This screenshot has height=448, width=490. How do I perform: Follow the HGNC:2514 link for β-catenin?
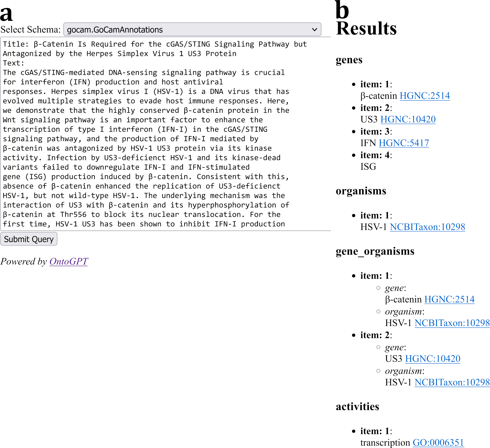[425, 95]
